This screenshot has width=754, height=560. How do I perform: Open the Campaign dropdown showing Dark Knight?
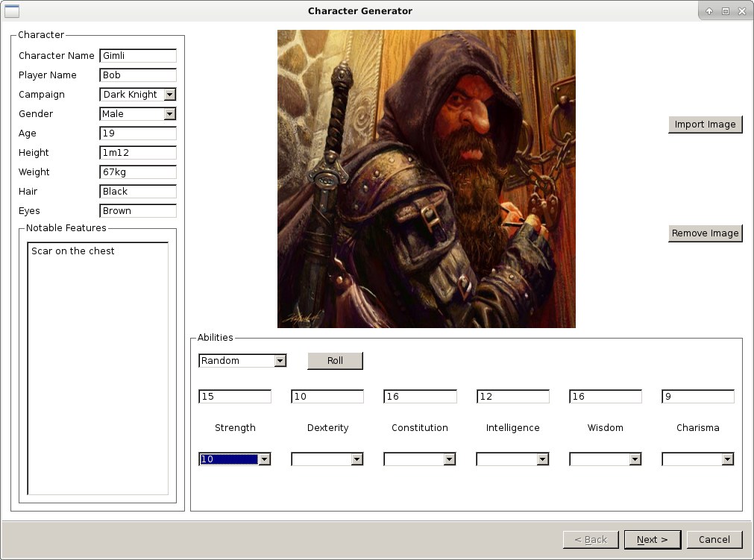pyautogui.click(x=169, y=95)
